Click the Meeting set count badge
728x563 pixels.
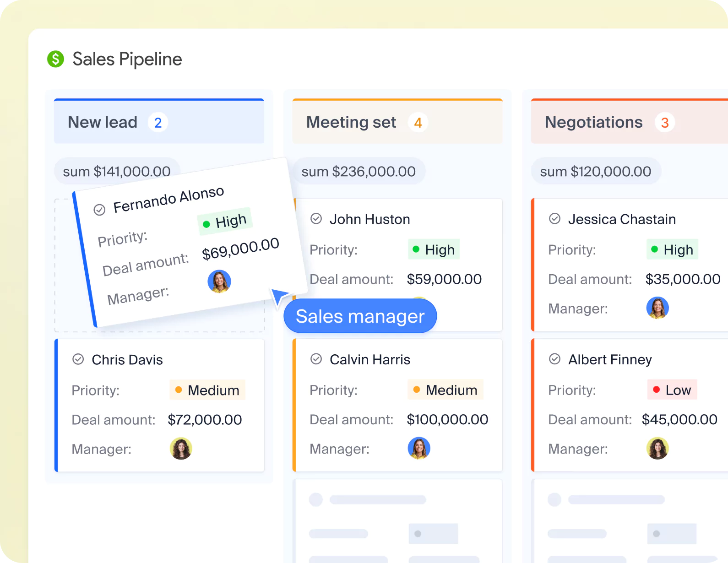coord(418,123)
